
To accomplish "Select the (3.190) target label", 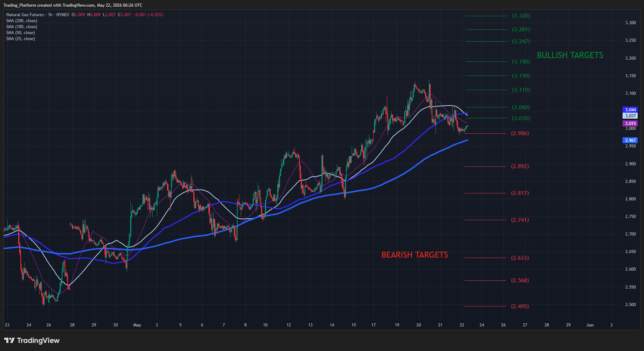I will 521,62.
